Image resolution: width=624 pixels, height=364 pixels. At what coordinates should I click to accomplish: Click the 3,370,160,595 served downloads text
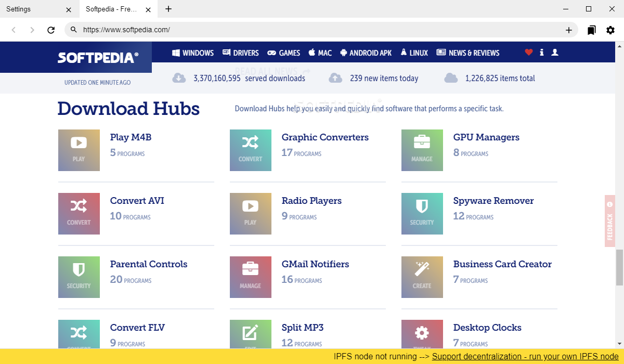tap(249, 79)
